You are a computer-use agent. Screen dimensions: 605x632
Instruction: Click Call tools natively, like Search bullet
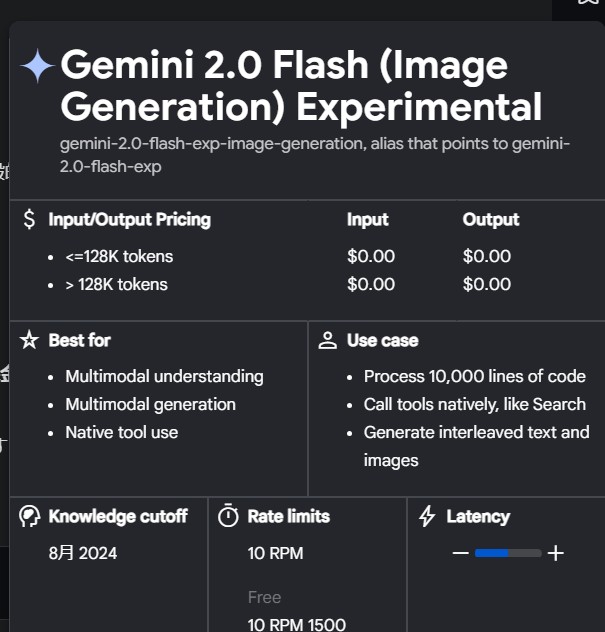pyautogui.click(x=475, y=405)
